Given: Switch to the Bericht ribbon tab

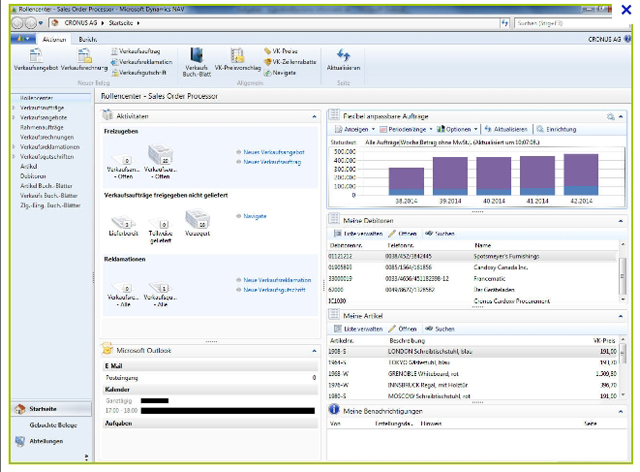Looking at the screenshot, I should click(88, 39).
